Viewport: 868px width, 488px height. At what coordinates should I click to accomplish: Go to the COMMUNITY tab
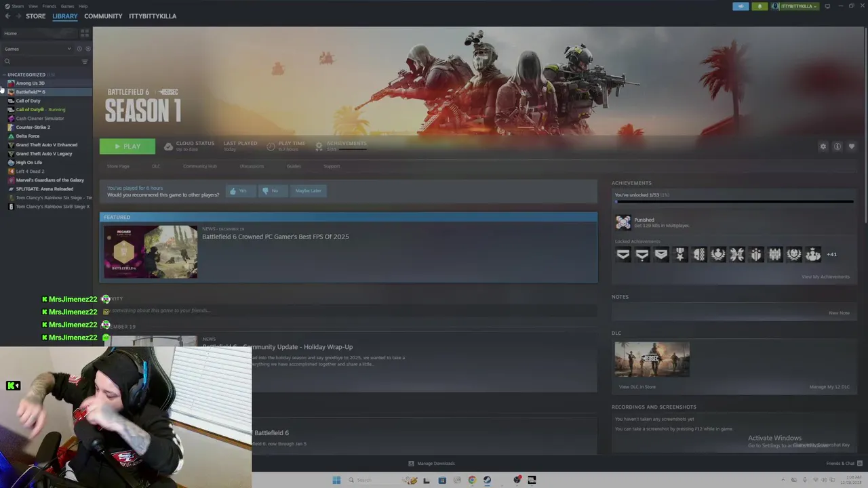pos(103,16)
